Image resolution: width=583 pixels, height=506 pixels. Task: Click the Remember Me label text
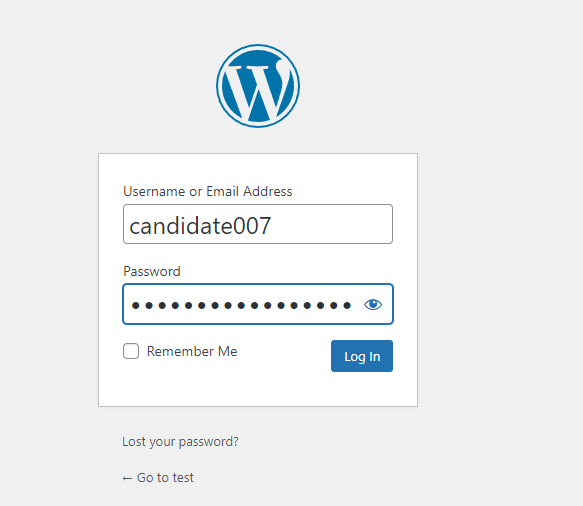click(192, 351)
